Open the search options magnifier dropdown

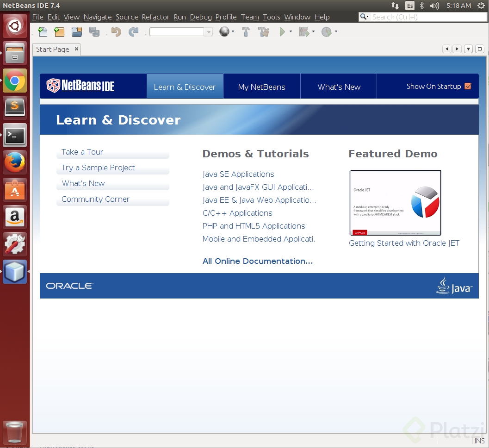click(364, 17)
